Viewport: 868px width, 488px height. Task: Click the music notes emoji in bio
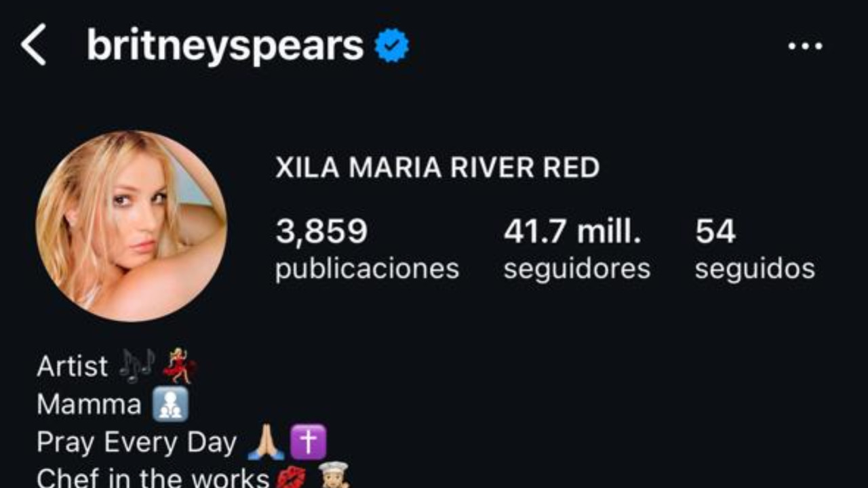(137, 366)
